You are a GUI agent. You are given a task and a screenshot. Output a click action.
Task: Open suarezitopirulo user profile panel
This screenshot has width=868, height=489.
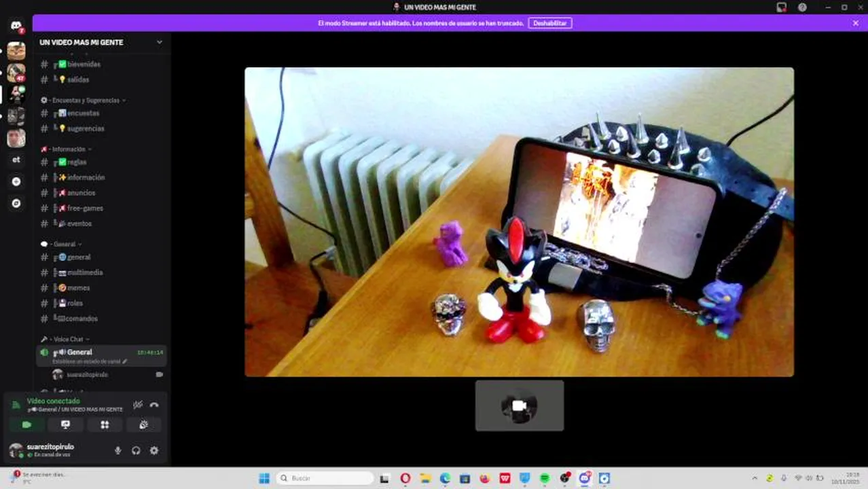(50, 450)
